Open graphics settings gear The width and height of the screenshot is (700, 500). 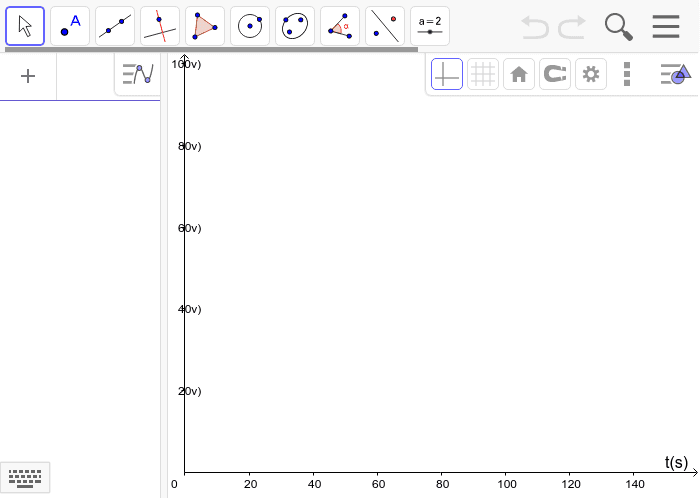click(x=591, y=74)
